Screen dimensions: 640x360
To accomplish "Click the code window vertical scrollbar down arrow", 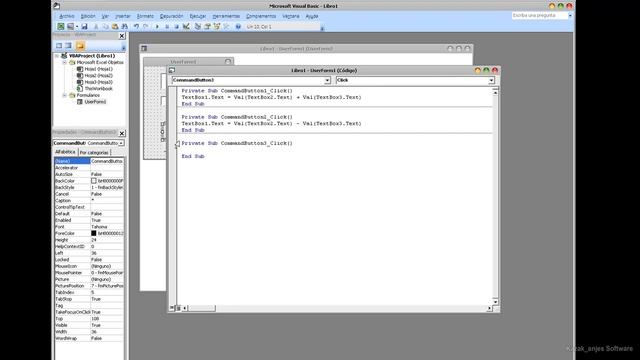I will click(x=495, y=302).
